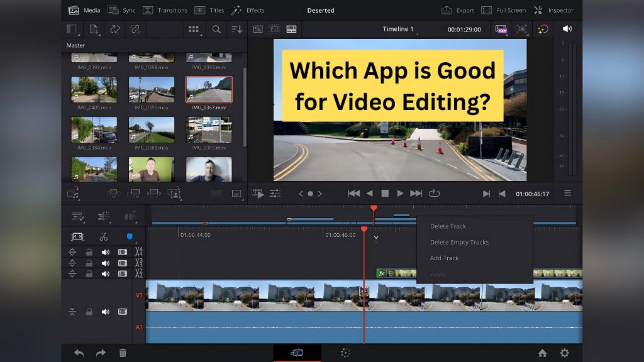Click the chevron below the timeline ruler
Screen dimensions: 644x362
click(376, 238)
